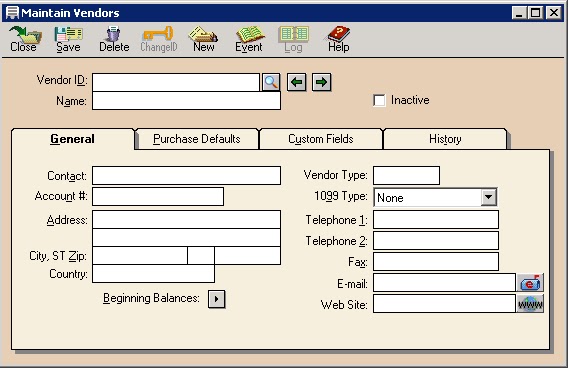This screenshot has width=568, height=368.
Task: Switch to the History tab
Action: click(445, 139)
